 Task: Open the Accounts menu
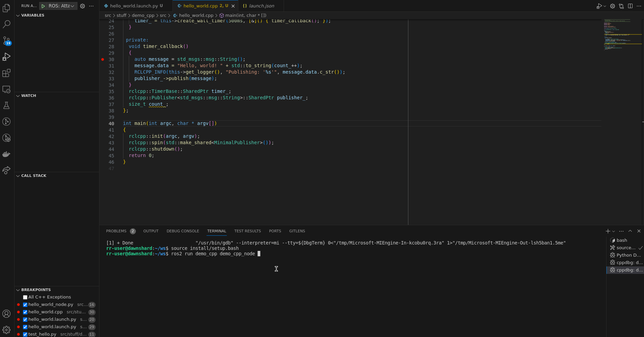tap(6, 314)
